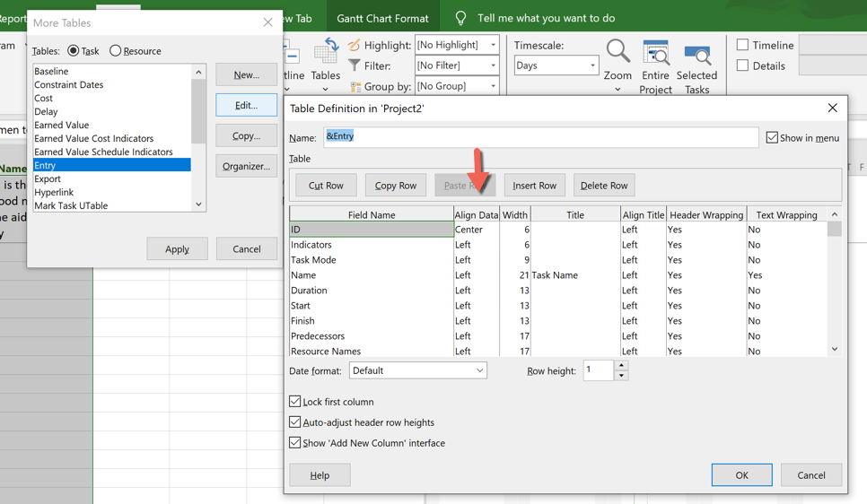Switch to Gantt Chart Format tab
This screenshot has width=867, height=504.
click(x=382, y=18)
